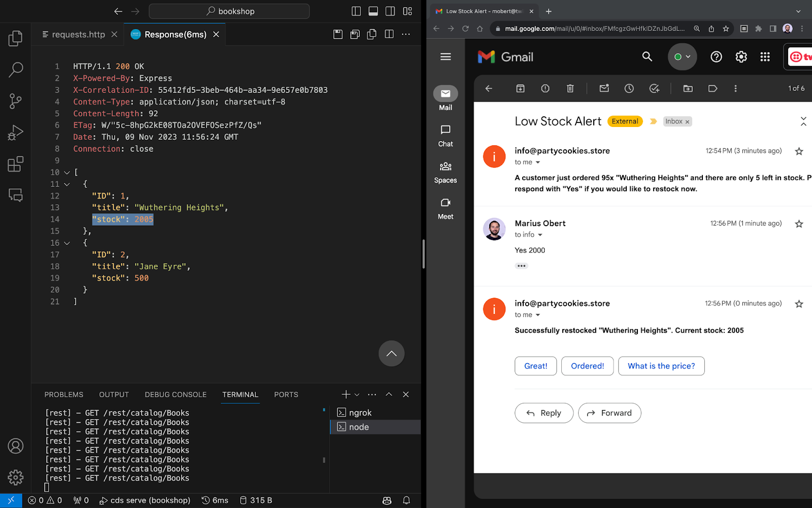Switch to the PROBLEMS panel tab
Image resolution: width=812 pixels, height=508 pixels.
(x=64, y=395)
